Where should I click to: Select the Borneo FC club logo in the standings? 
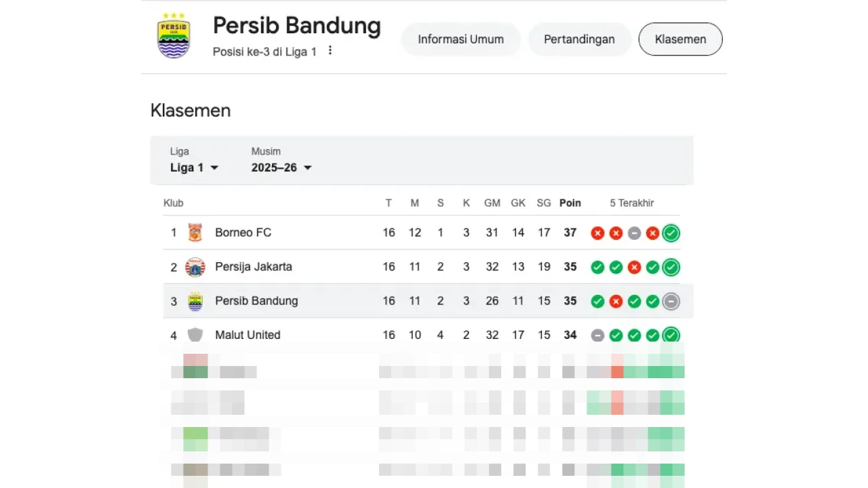click(x=195, y=232)
